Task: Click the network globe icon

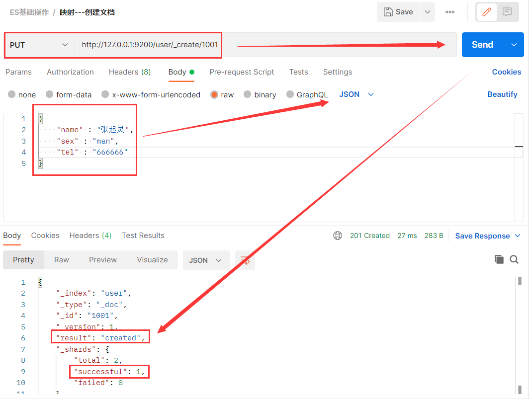Action: (x=338, y=236)
